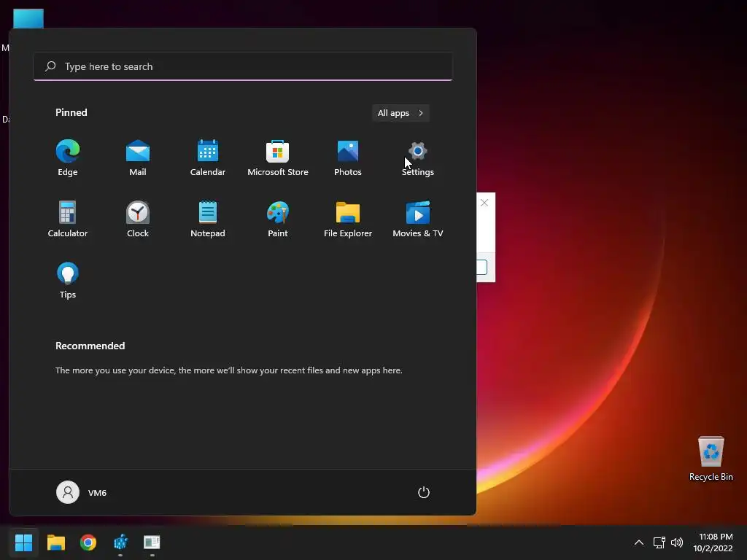Show All apps list
The image size is (747, 560).
click(400, 113)
